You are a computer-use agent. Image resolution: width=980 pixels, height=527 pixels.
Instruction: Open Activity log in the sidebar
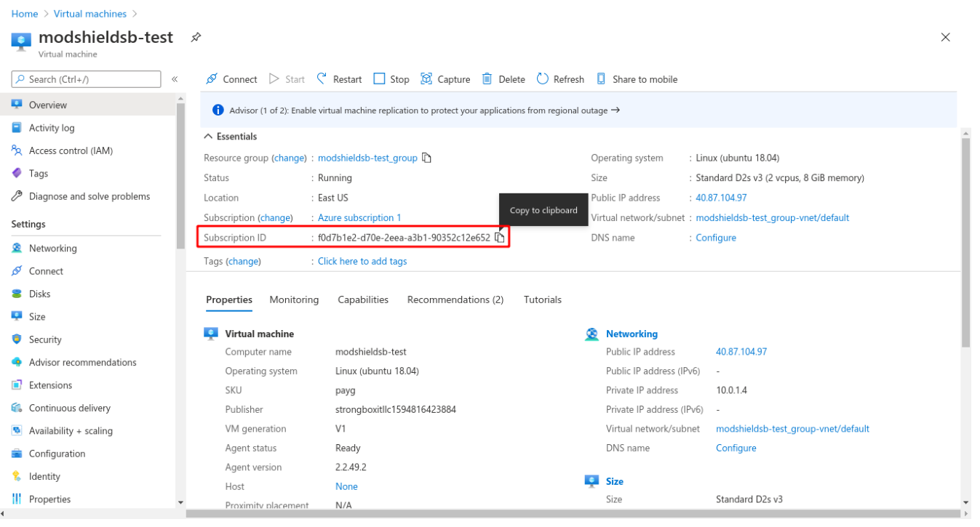pos(52,128)
